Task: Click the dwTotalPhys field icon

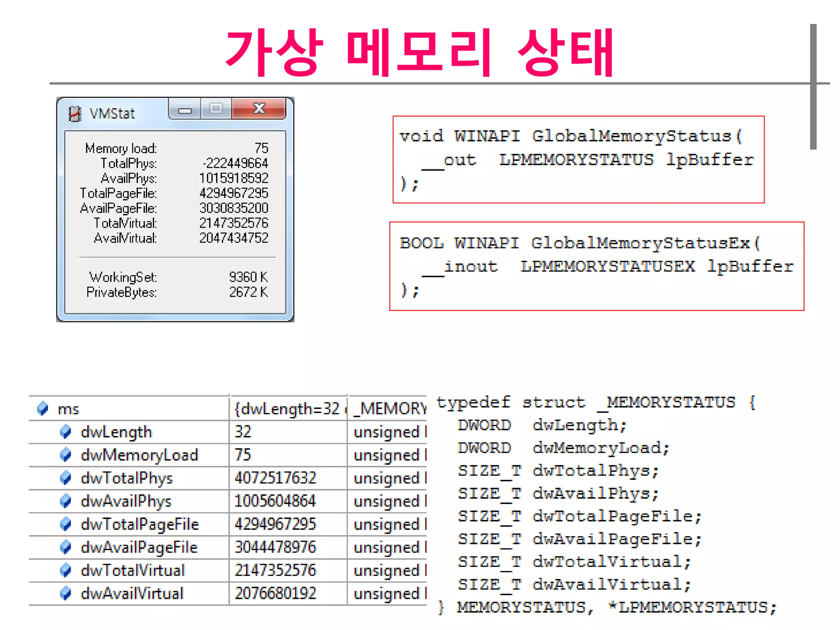Action: point(66,478)
